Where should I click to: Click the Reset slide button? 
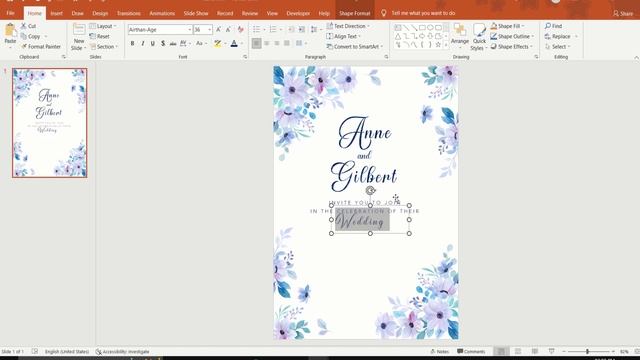(x=100, y=36)
